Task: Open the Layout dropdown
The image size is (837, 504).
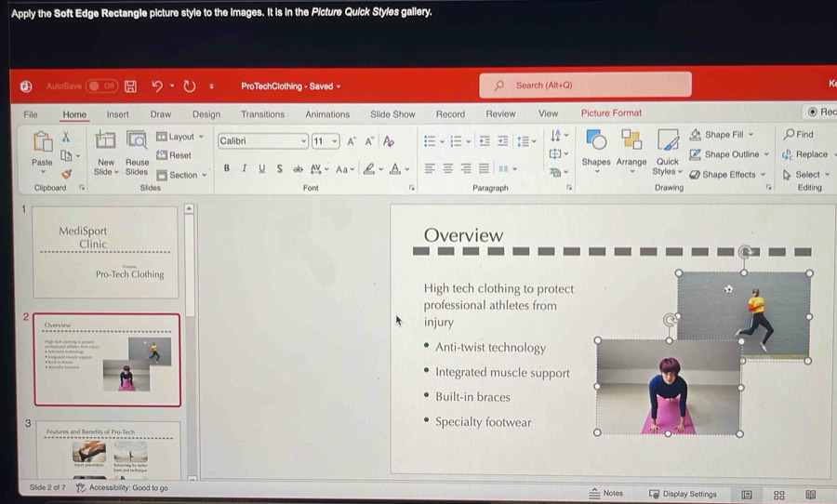Action: click(180, 137)
